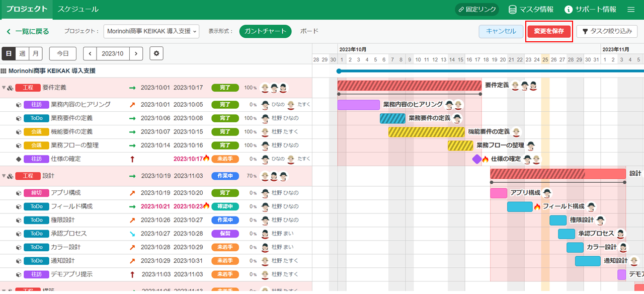Click the green priority arrow for 設計 phase
This screenshot has height=294, width=644.
pos(132,176)
